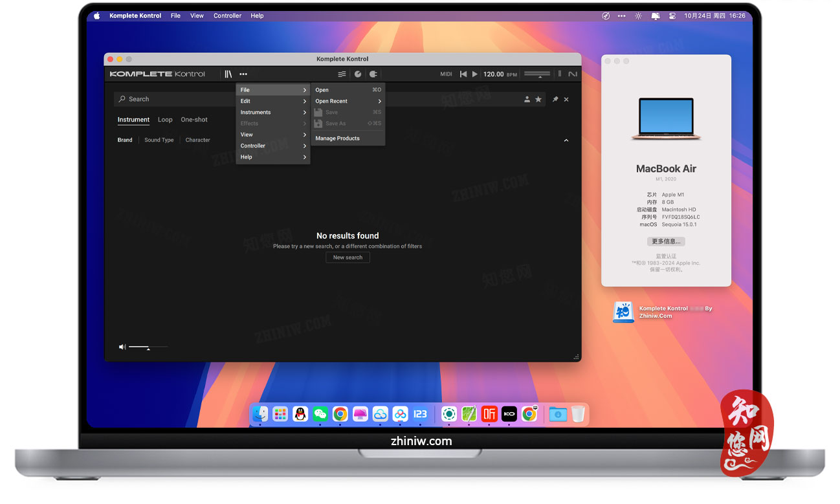Click the 更多信息... button in the About This Mac window
Viewport: 840px width, 504px height.
(666, 241)
